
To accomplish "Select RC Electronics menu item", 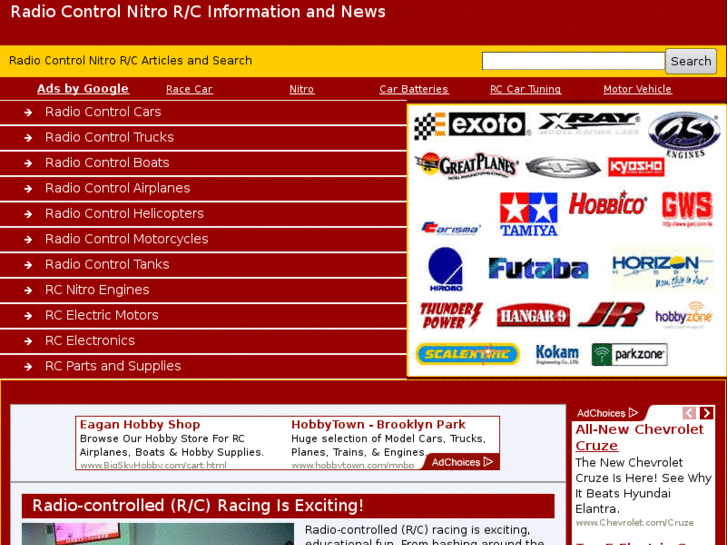I will click(203, 341).
